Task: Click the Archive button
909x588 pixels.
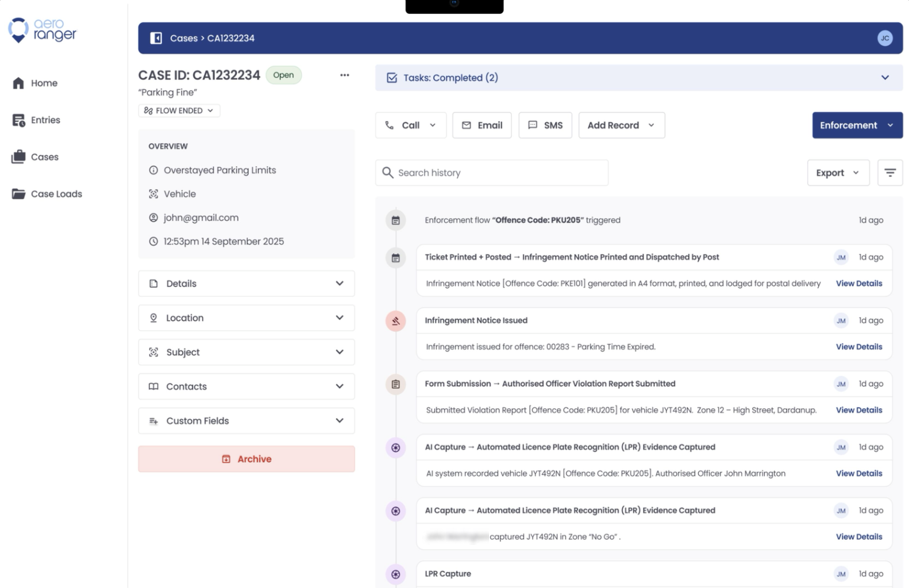Action: tap(246, 459)
